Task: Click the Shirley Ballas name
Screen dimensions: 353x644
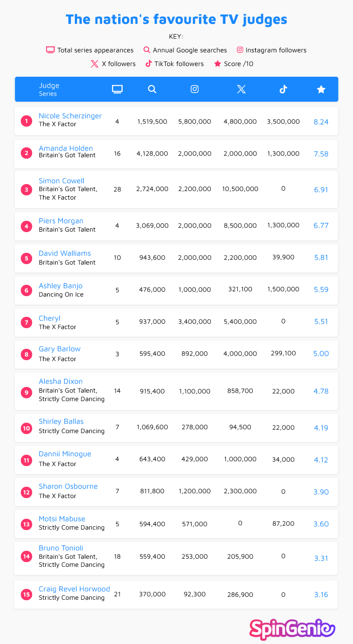Action: 61,421
